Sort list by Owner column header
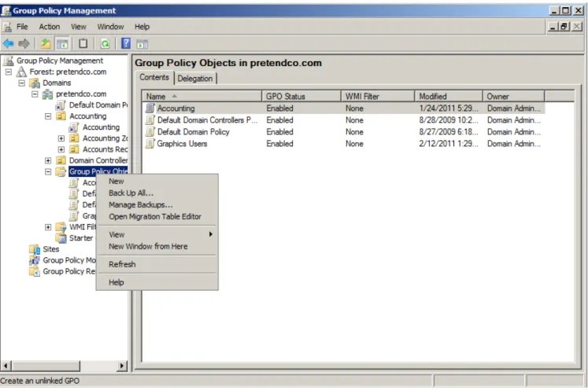 [x=513, y=96]
